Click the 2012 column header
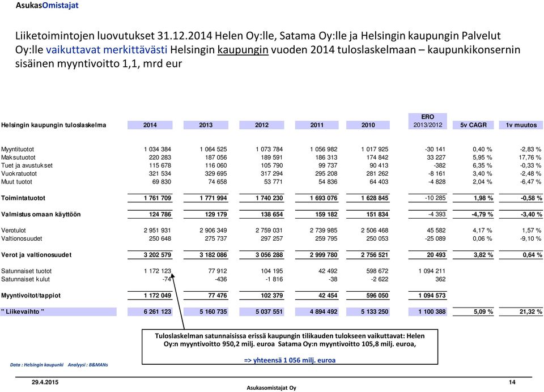Screen dimensions: 544x392 tap(262, 125)
